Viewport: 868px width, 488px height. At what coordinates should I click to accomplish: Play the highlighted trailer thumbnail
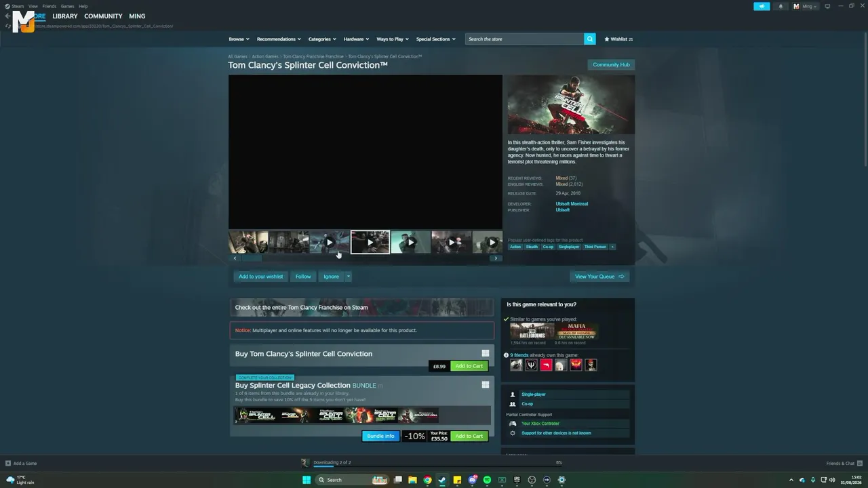[370, 242]
